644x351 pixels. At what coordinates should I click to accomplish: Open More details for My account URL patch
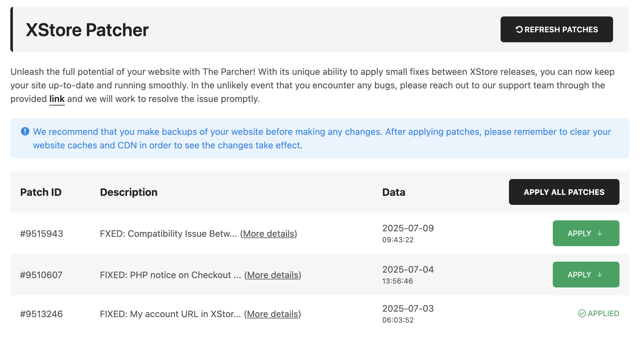[x=272, y=314]
